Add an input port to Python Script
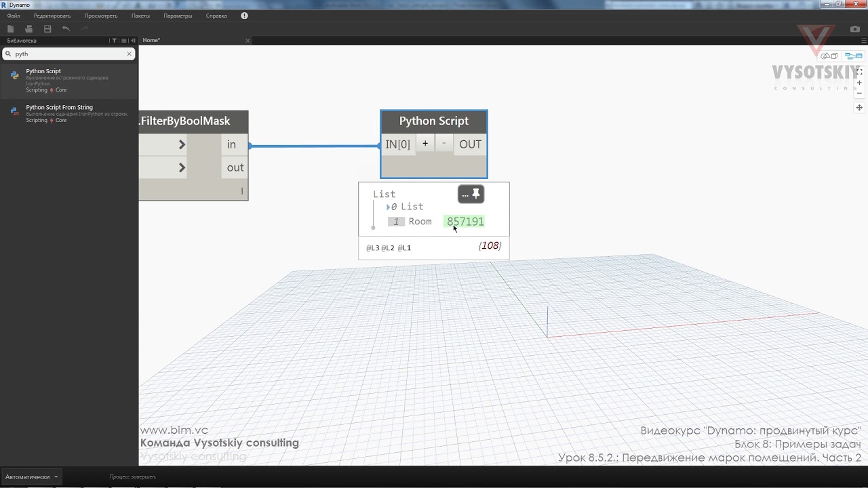868x488 pixels. [425, 143]
